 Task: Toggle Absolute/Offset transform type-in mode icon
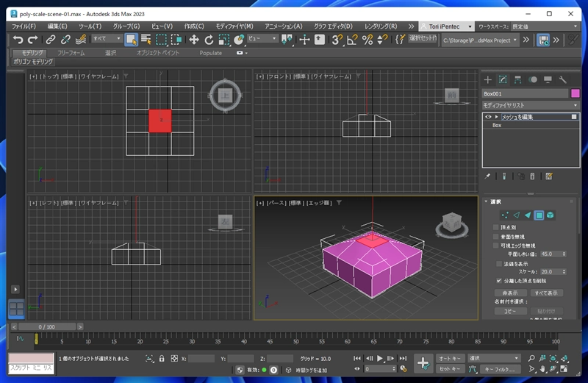(174, 359)
